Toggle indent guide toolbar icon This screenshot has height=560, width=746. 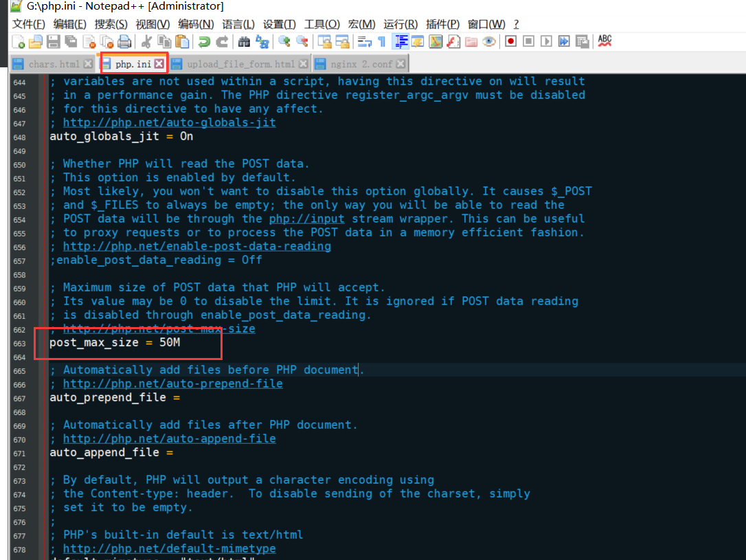pyautogui.click(x=400, y=42)
